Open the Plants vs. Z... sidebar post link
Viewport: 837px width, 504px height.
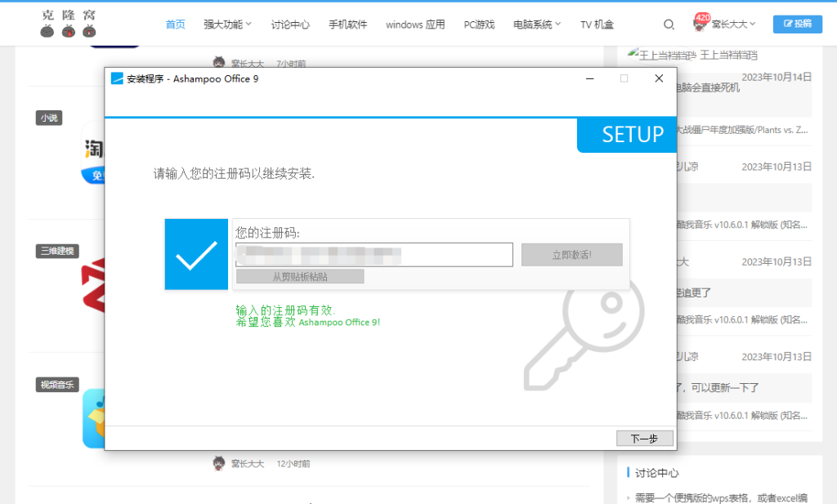coord(742,130)
